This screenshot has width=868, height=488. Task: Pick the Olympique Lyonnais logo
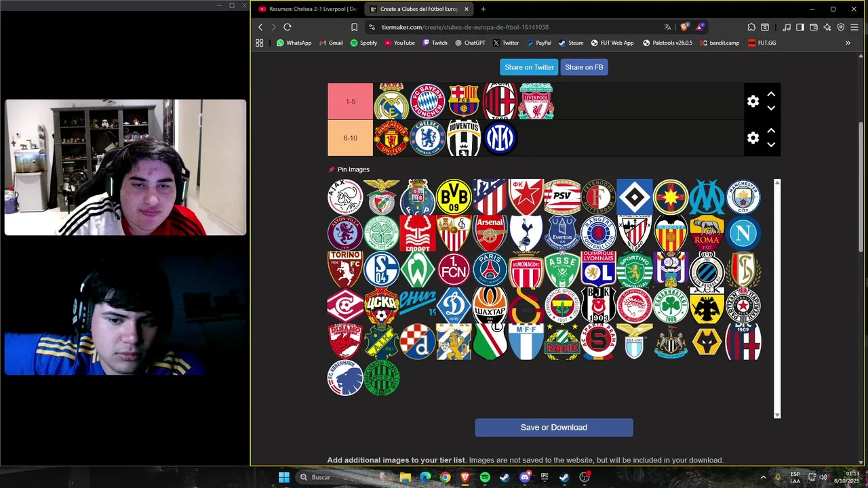(x=598, y=269)
